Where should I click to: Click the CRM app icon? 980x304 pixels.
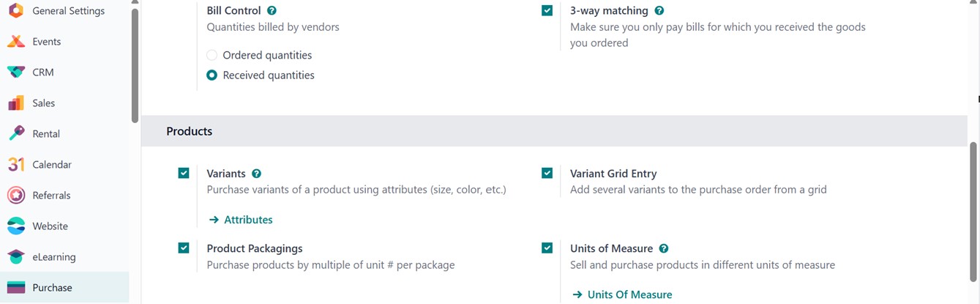point(16,73)
